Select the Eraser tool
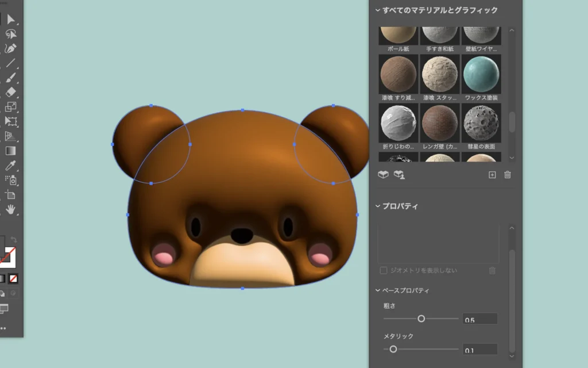 (x=11, y=92)
